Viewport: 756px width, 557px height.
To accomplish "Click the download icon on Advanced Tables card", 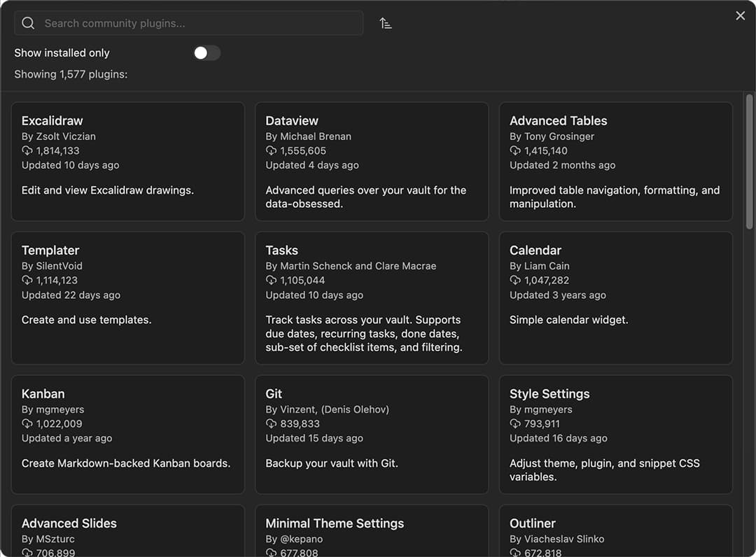I will tap(515, 151).
